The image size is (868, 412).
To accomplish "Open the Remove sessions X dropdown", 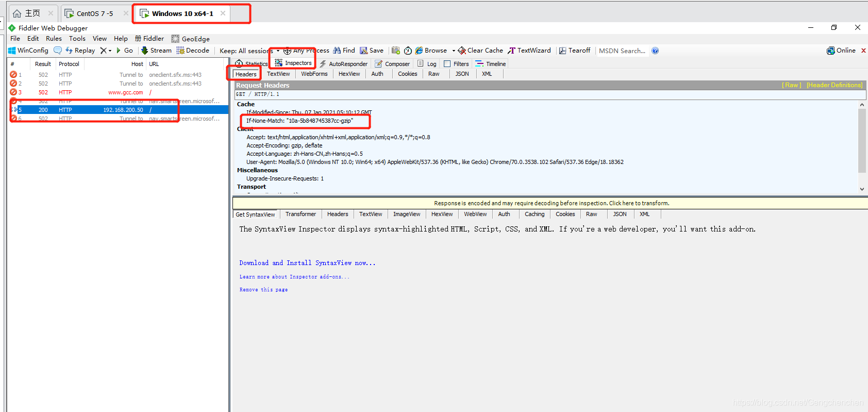I will [x=106, y=51].
